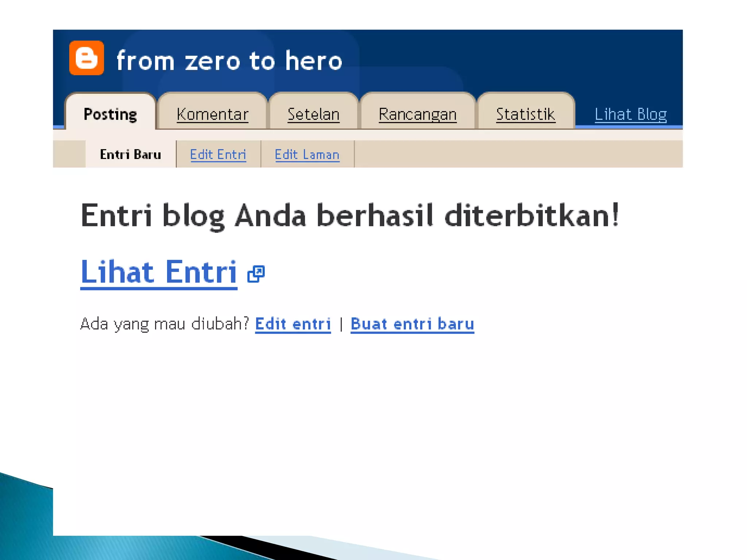Select the Posting tab
Image resolution: width=747 pixels, height=560 pixels.
110,114
